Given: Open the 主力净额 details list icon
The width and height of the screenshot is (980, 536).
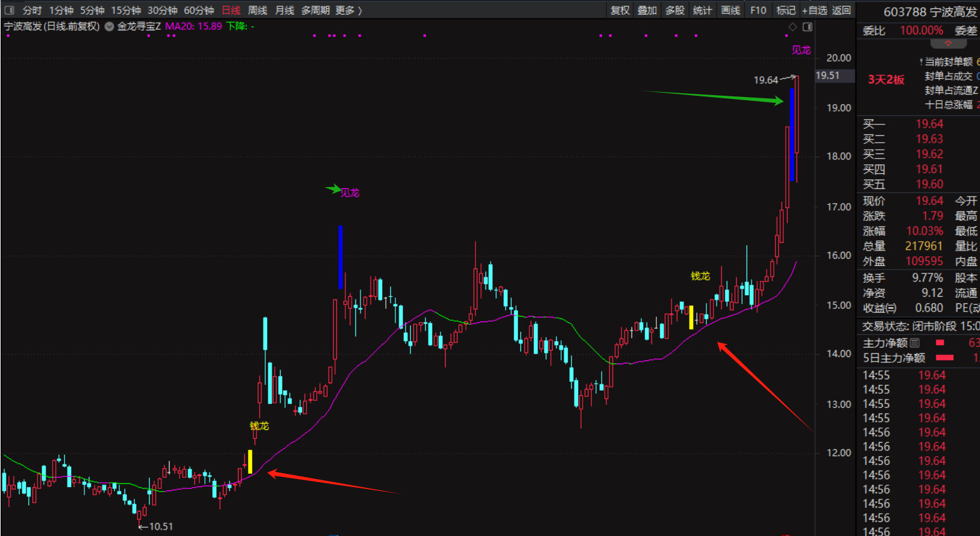Looking at the screenshot, I should pyautogui.click(x=915, y=343).
